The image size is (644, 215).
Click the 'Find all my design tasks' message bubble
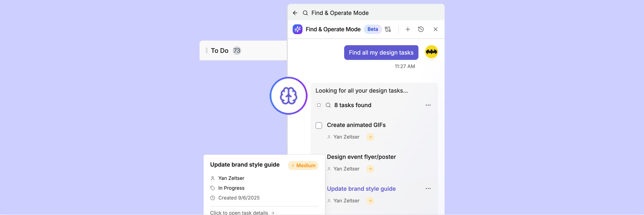click(381, 53)
